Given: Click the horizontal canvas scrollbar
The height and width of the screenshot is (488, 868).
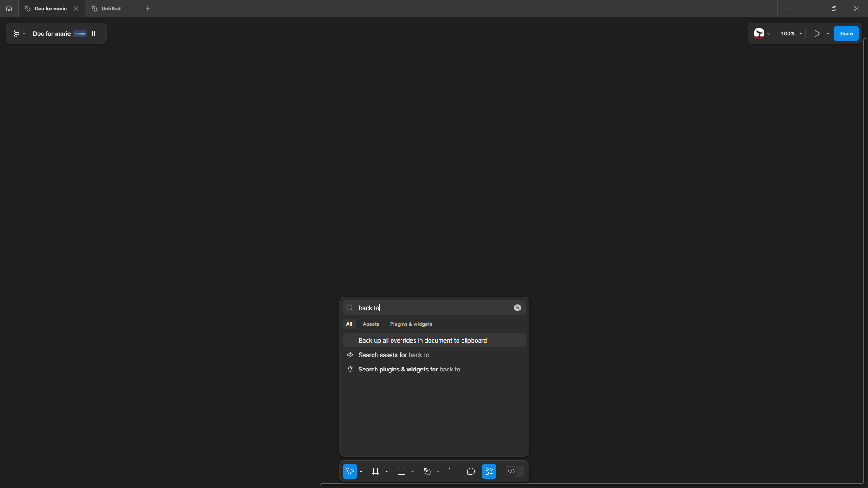Looking at the screenshot, I should pos(591,485).
